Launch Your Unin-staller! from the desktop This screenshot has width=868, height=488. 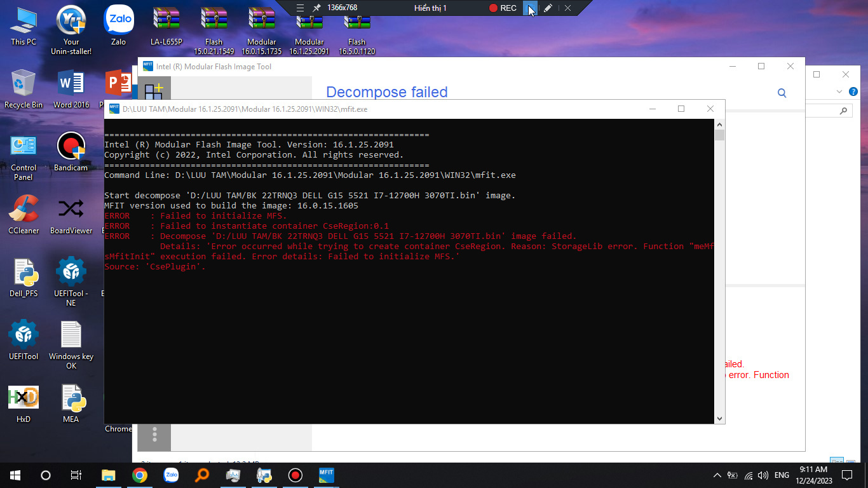[71, 30]
